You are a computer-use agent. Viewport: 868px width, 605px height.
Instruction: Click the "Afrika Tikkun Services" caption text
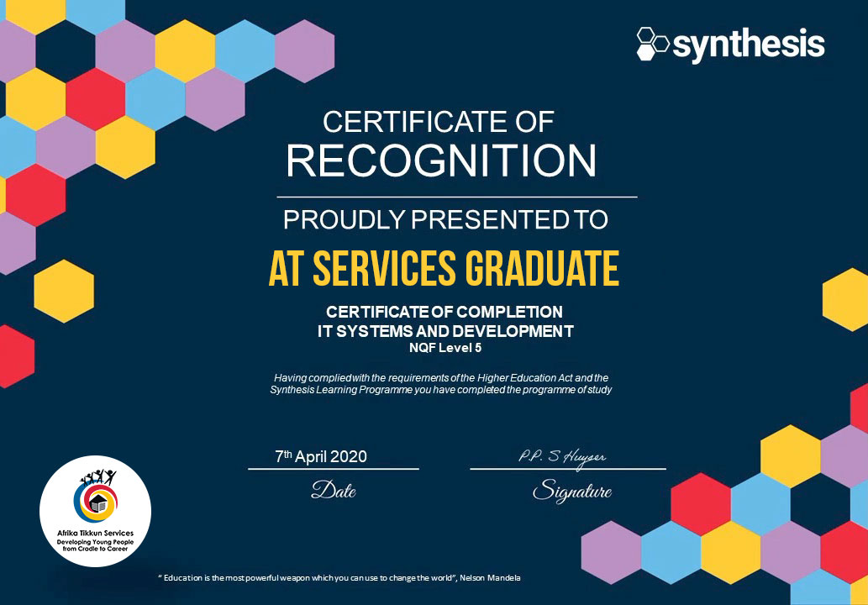(x=95, y=533)
